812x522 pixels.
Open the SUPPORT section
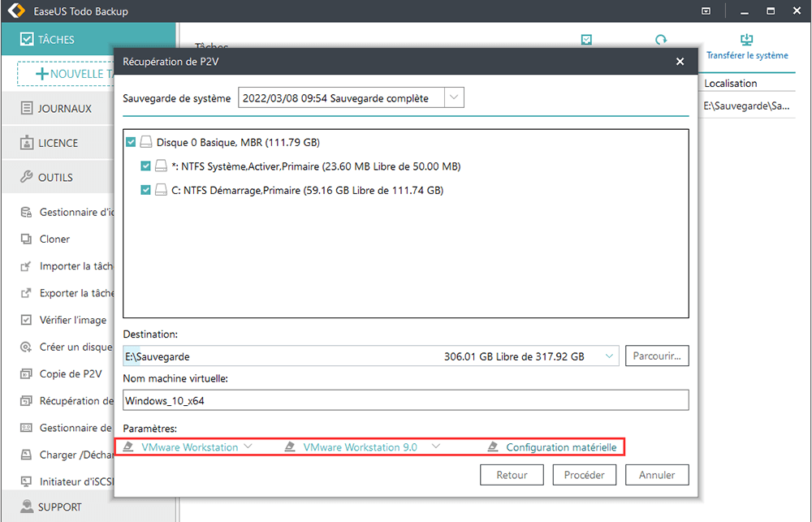coord(58,507)
